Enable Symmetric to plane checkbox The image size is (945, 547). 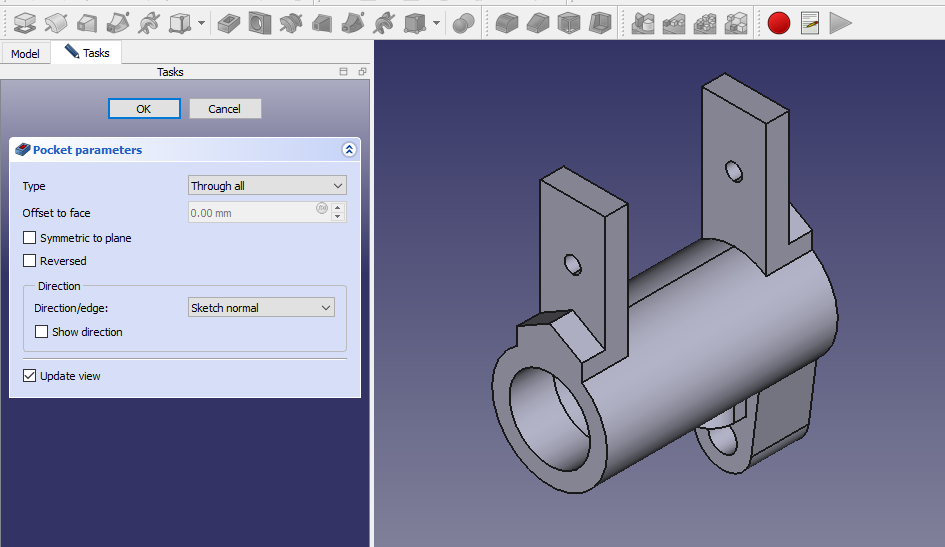[x=30, y=238]
